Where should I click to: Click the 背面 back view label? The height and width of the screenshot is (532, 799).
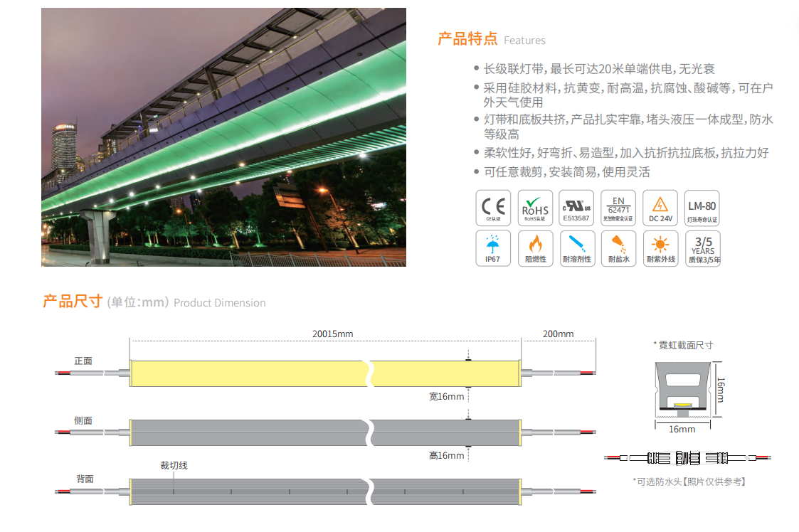85,479
